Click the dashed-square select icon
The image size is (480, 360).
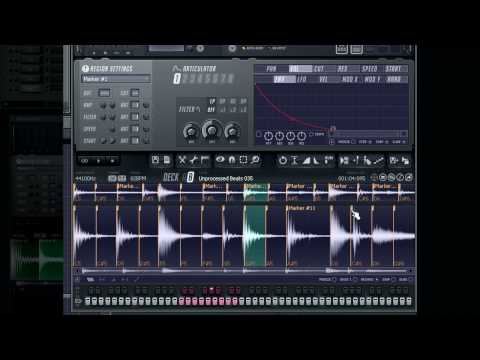243,160
